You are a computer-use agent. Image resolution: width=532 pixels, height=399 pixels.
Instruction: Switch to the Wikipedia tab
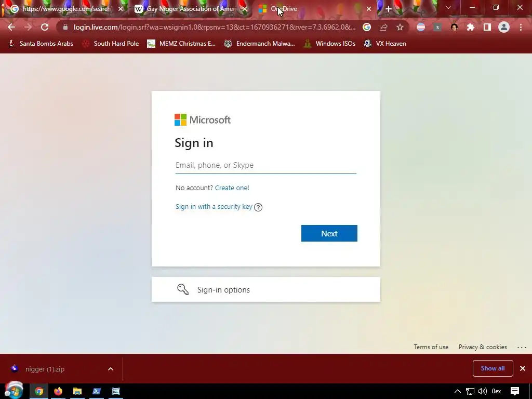point(190,9)
